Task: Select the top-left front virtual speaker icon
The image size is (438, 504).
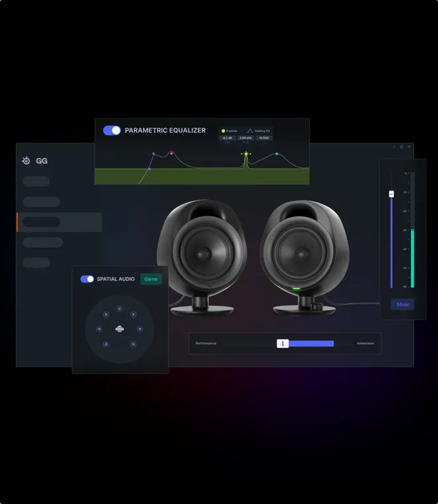Action: coord(106,314)
